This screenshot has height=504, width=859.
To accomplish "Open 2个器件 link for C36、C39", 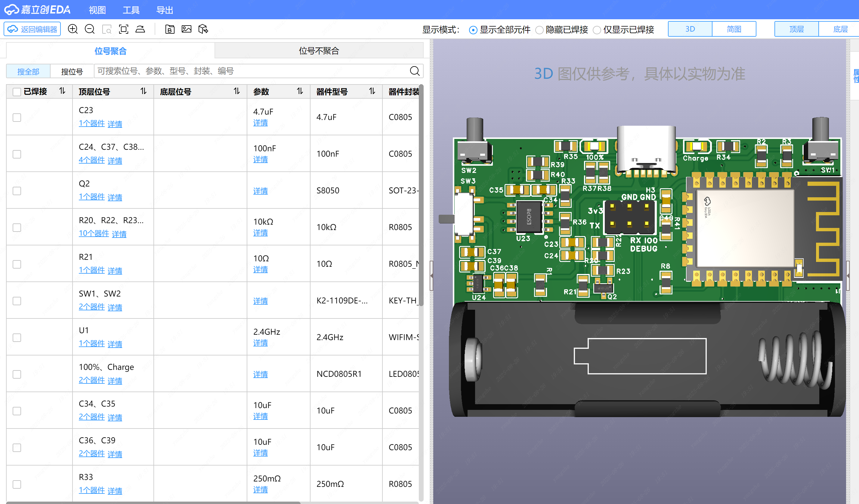I will point(92,453).
